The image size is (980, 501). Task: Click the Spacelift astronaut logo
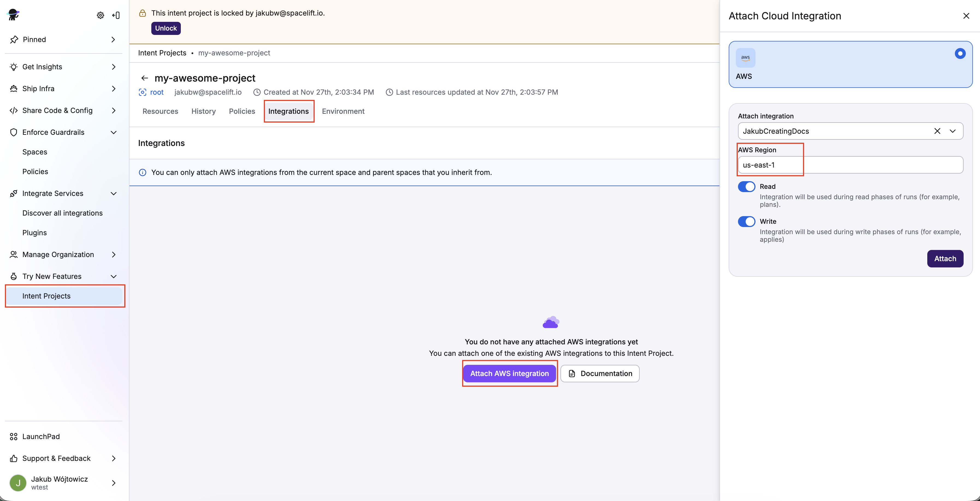[x=13, y=14]
